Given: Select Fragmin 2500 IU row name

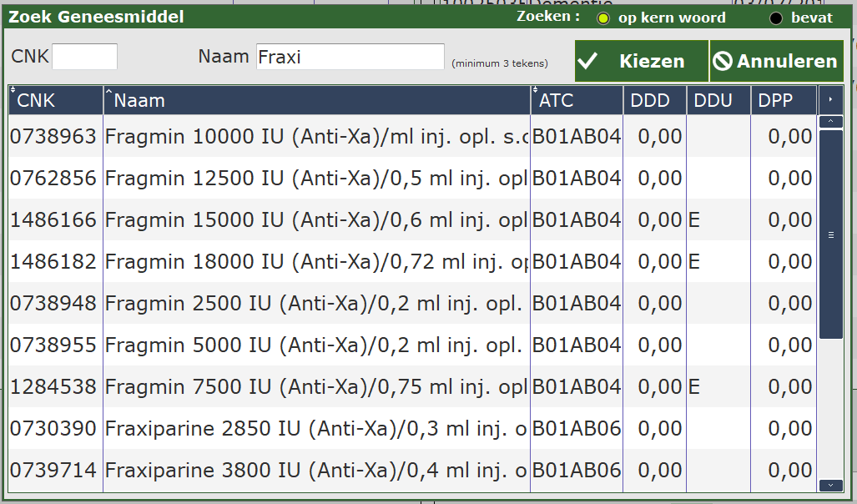Looking at the screenshot, I should coord(317,303).
